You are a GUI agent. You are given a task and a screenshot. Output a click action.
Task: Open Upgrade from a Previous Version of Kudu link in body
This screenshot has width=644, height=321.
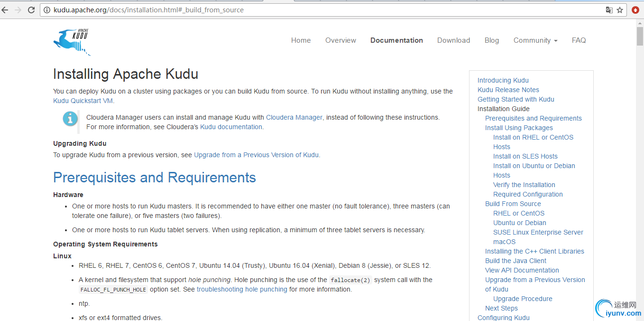coord(256,155)
